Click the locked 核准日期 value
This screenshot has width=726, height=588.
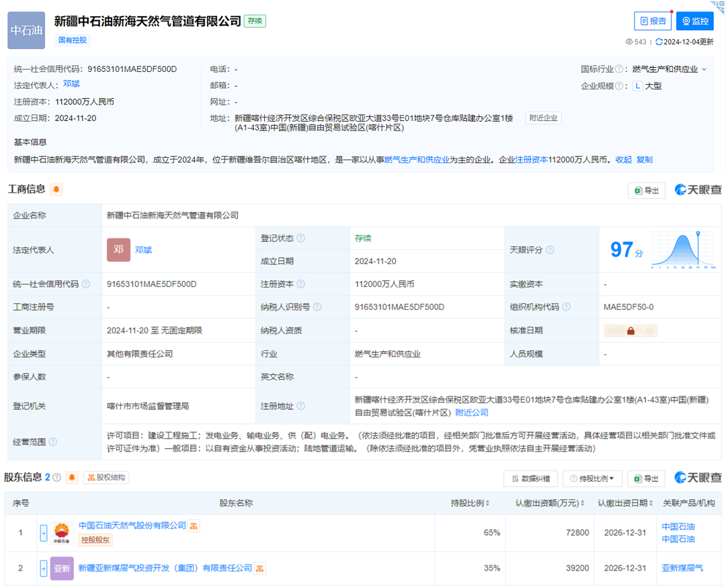[631, 331]
